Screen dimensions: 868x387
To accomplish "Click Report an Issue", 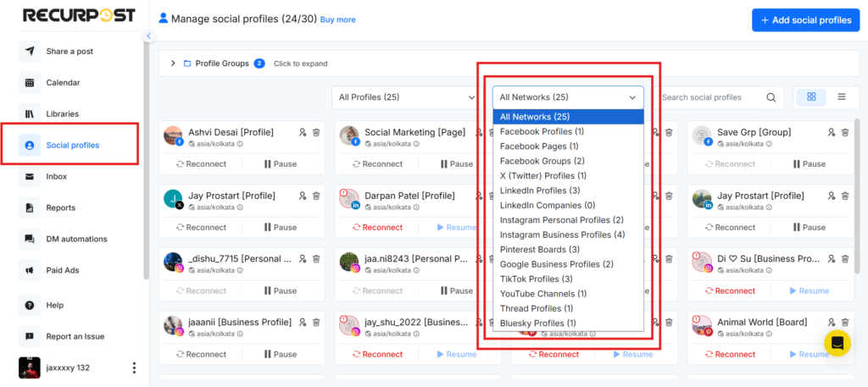I will [75, 337].
